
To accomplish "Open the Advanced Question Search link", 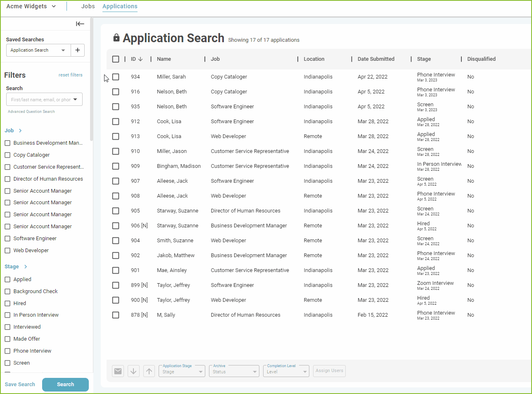I will (31, 111).
